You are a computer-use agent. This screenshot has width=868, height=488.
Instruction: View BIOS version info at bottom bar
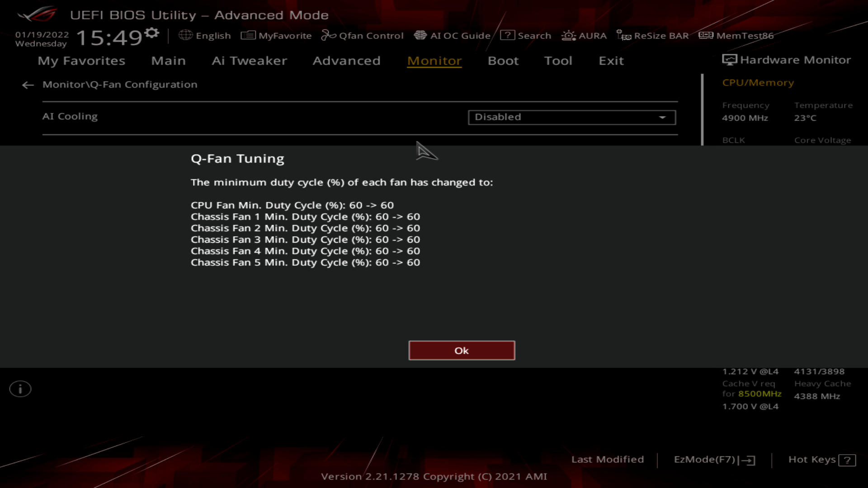coord(434,476)
